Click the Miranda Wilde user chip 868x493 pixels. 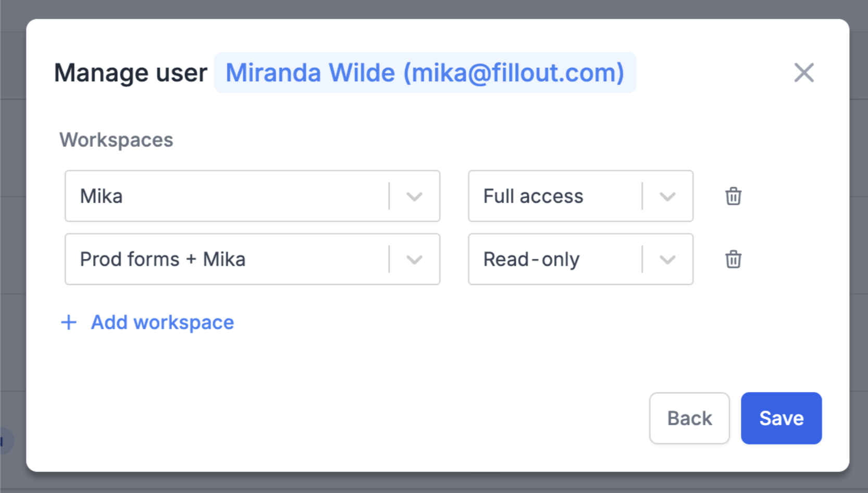click(425, 72)
